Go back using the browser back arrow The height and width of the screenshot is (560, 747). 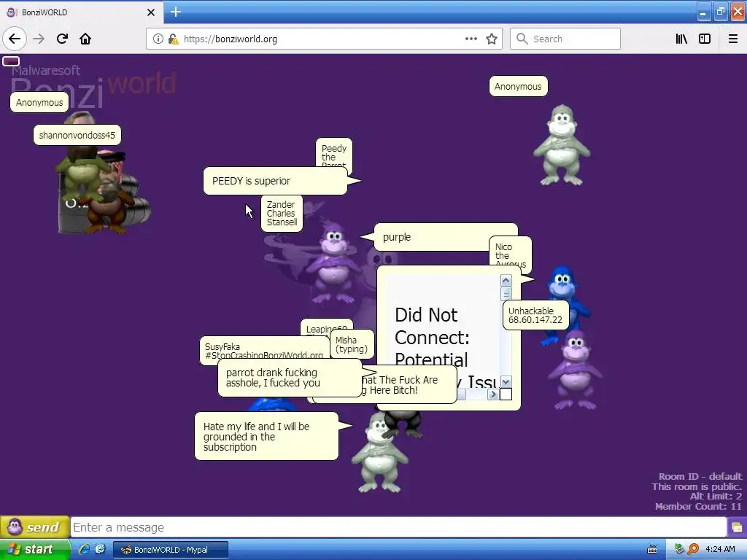point(15,39)
